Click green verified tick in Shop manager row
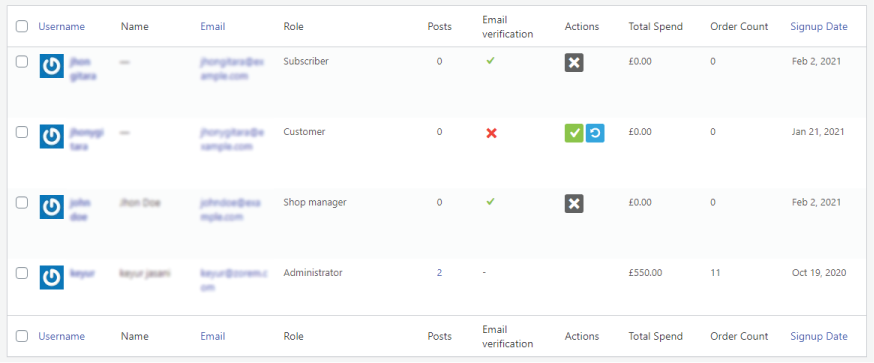 click(491, 202)
